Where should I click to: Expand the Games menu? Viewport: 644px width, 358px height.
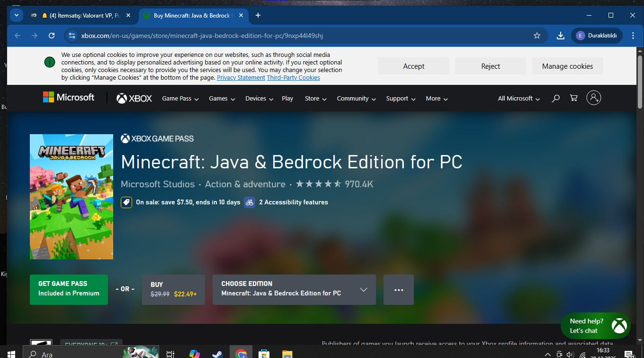pyautogui.click(x=222, y=99)
